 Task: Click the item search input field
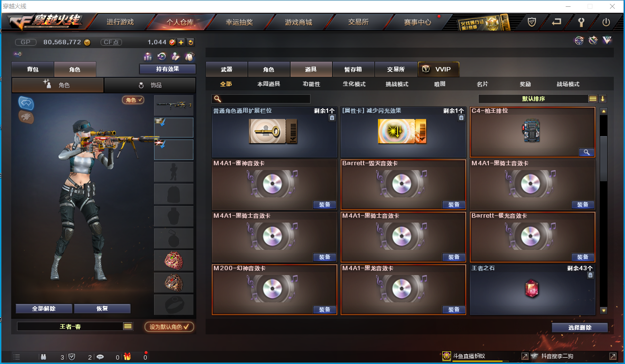coord(261,99)
